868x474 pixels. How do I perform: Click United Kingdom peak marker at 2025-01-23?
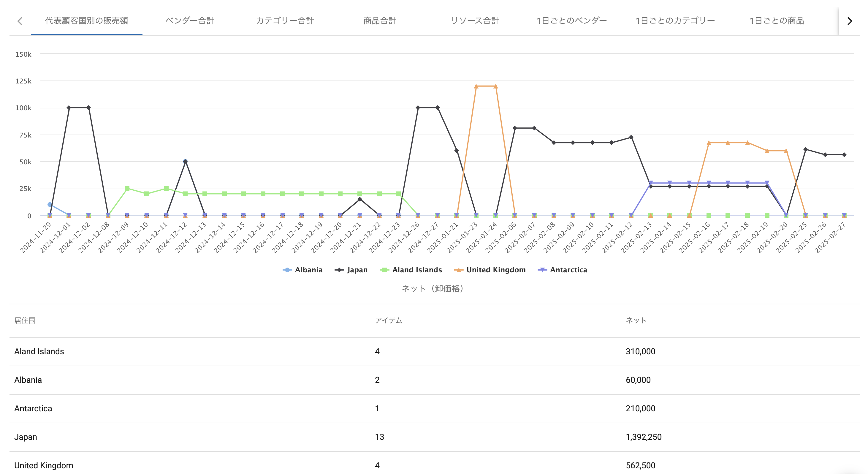[x=476, y=86]
